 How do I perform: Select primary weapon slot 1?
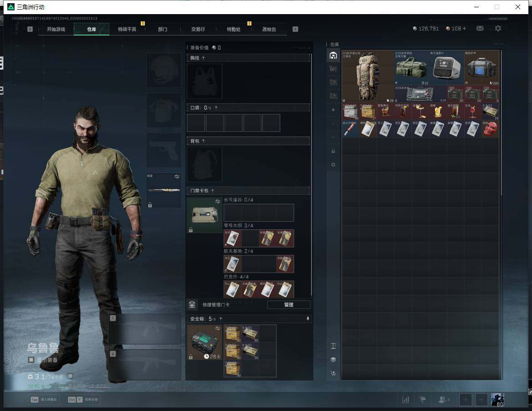coord(145,329)
